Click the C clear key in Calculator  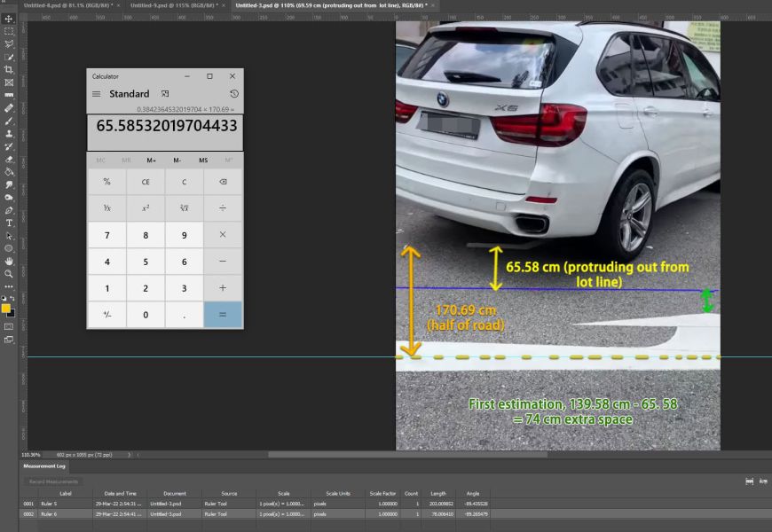tap(185, 182)
